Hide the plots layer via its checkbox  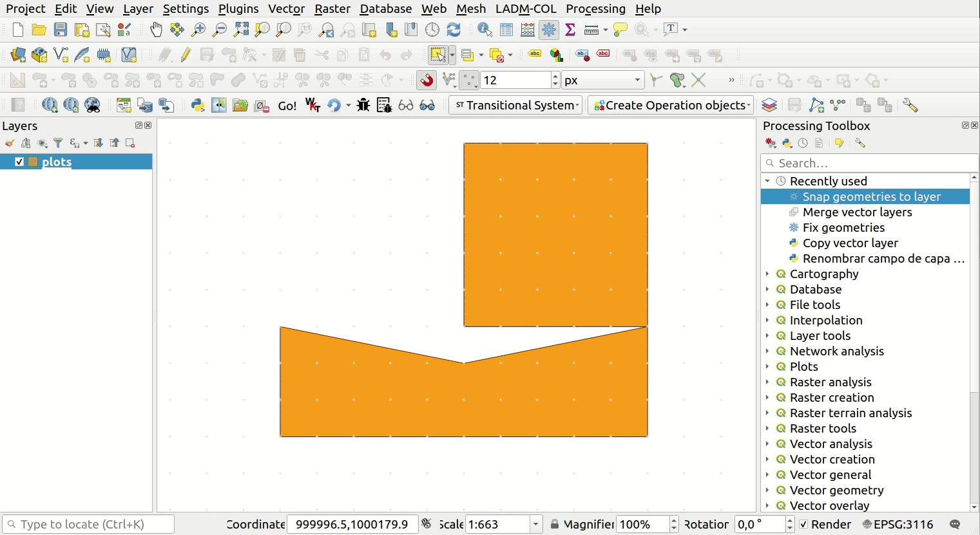tap(19, 162)
